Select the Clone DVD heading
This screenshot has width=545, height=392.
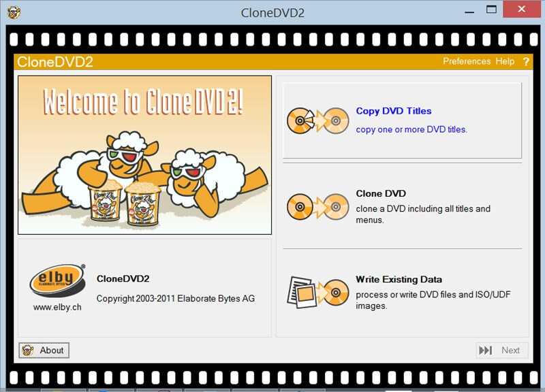381,193
